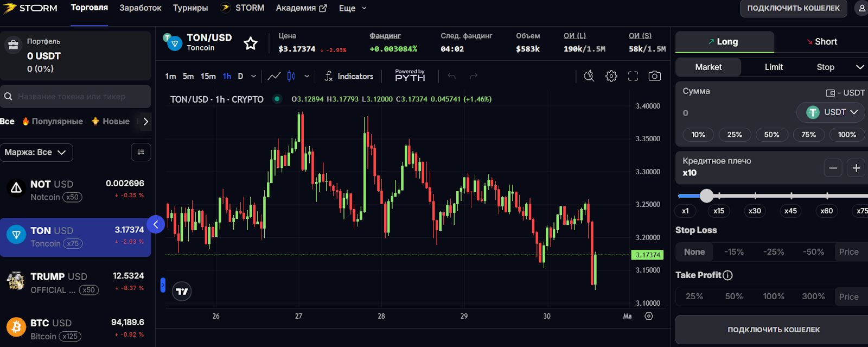Click the TradingView logo on chart
868x347 pixels.
tap(182, 292)
